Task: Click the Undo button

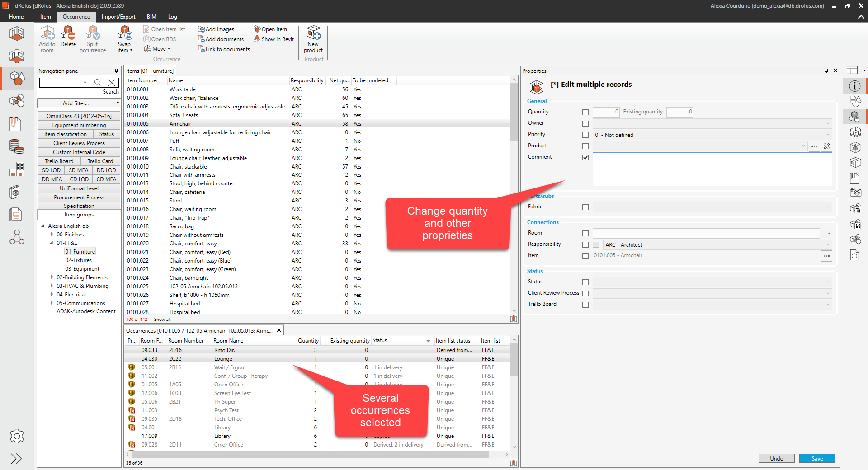Action: coord(776,458)
